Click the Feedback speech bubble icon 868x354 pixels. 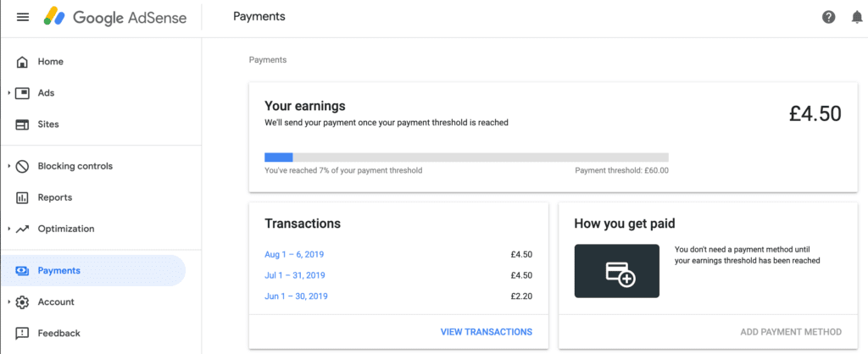22,334
